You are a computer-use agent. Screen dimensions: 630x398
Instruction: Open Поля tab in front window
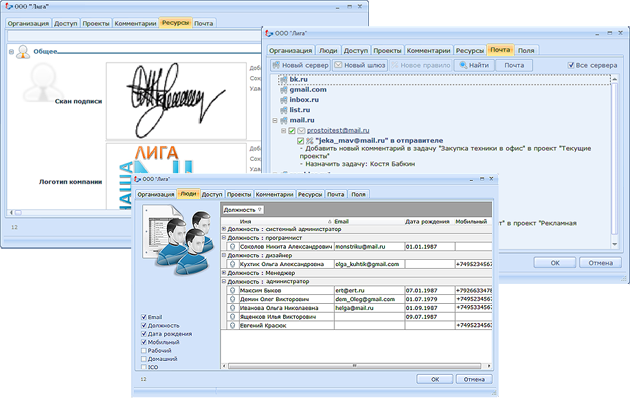358,194
